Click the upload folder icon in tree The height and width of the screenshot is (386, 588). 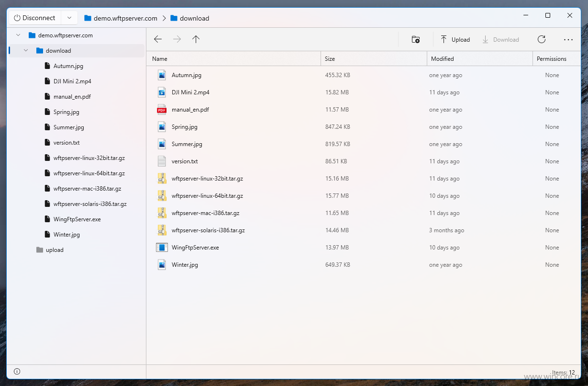pos(40,250)
